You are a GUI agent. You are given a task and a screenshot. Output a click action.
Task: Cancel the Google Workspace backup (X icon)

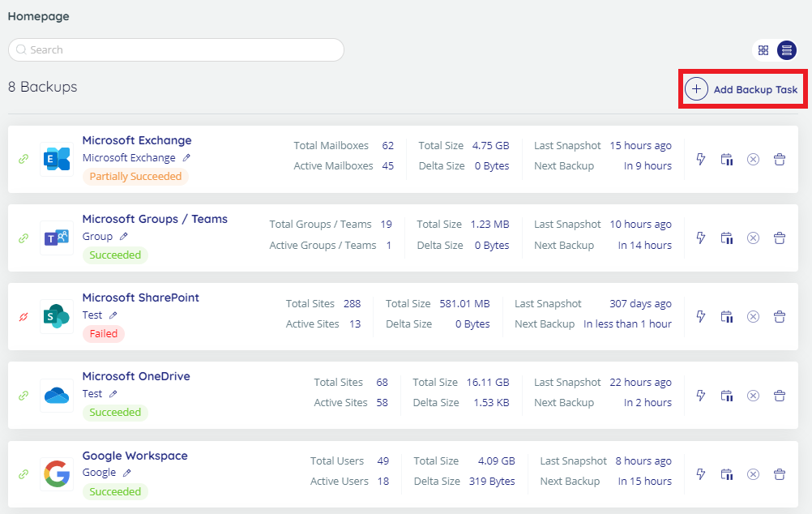[x=753, y=474]
